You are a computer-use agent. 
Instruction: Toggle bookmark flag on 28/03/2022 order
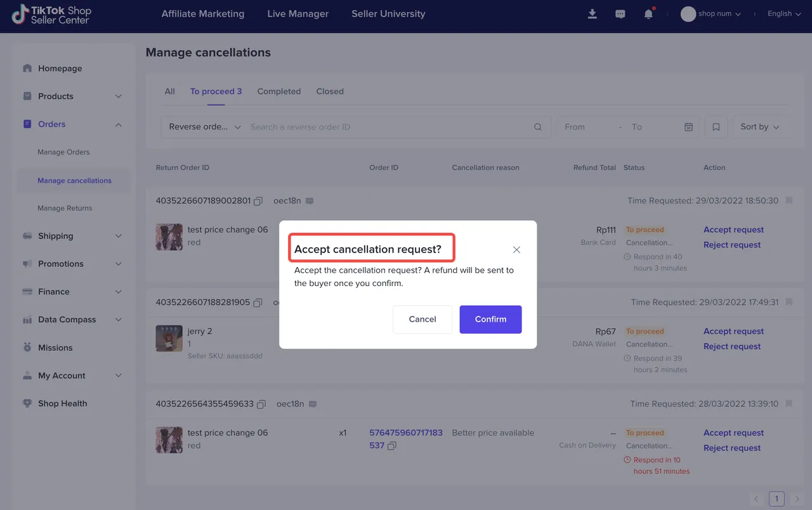789,403
